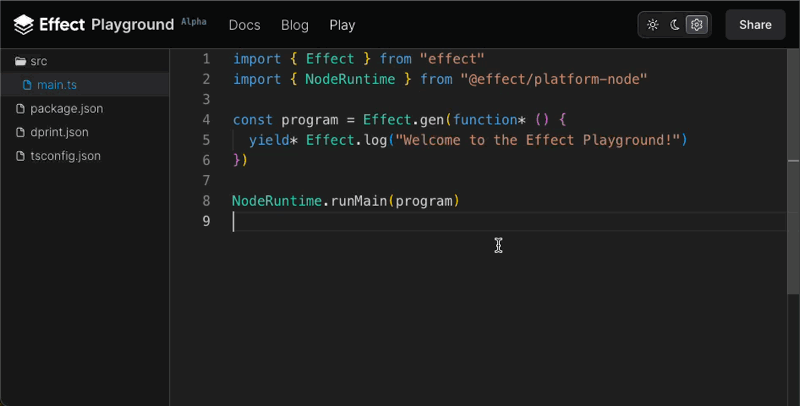Click the Effect stacked-layers logo icon
800x406 pixels.
[x=23, y=24]
